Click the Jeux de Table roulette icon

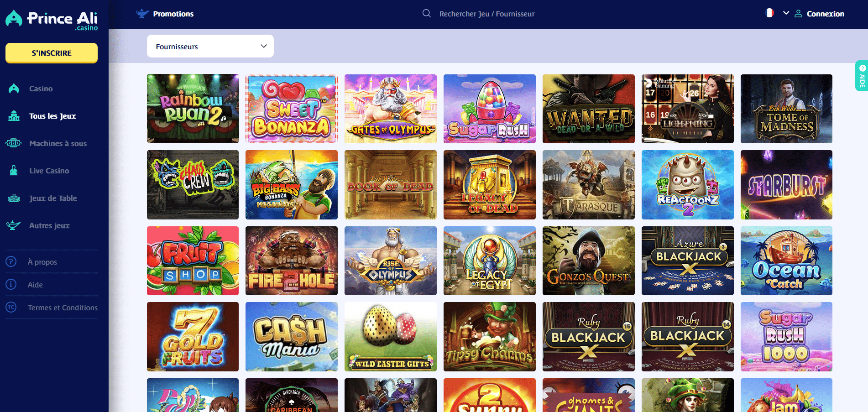[x=14, y=198]
